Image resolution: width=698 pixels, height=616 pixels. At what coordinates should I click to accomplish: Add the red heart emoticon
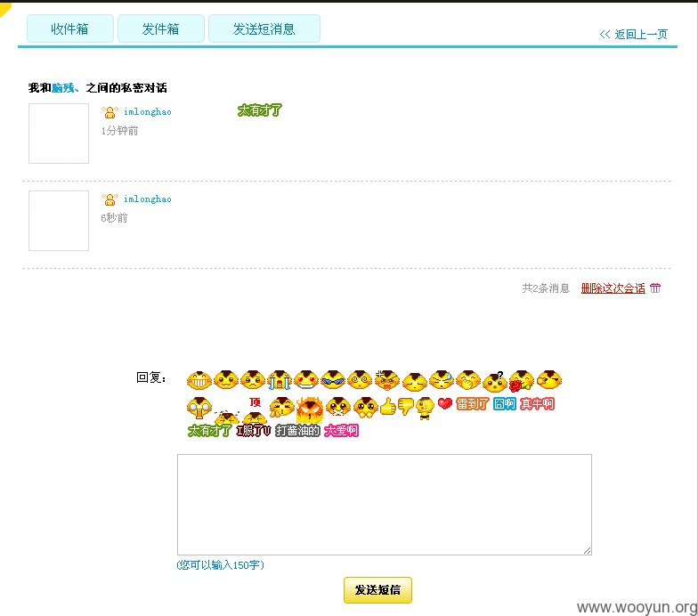(x=445, y=404)
